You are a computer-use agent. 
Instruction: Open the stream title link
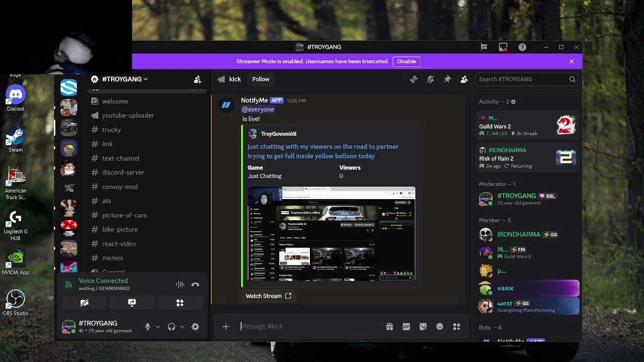click(x=323, y=151)
